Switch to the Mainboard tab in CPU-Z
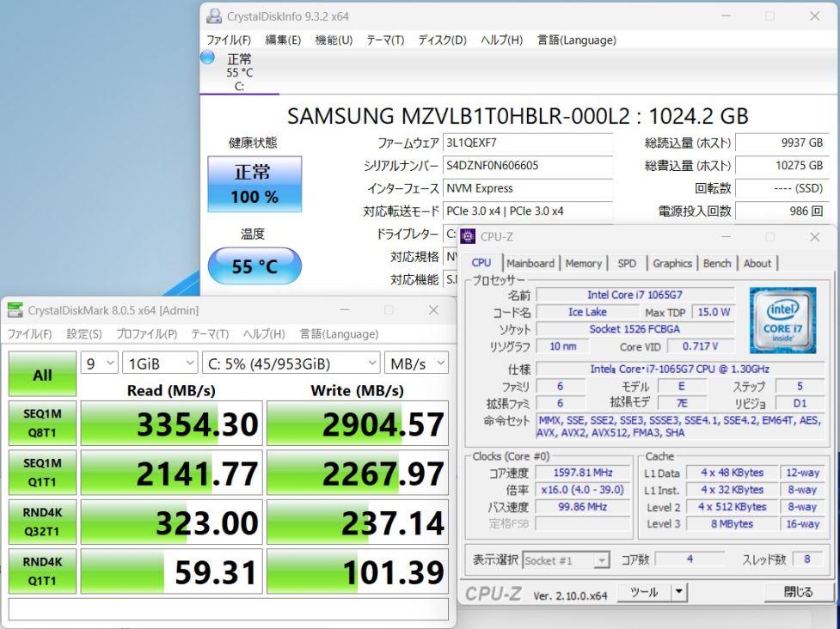The height and width of the screenshot is (629, 840). click(x=530, y=264)
